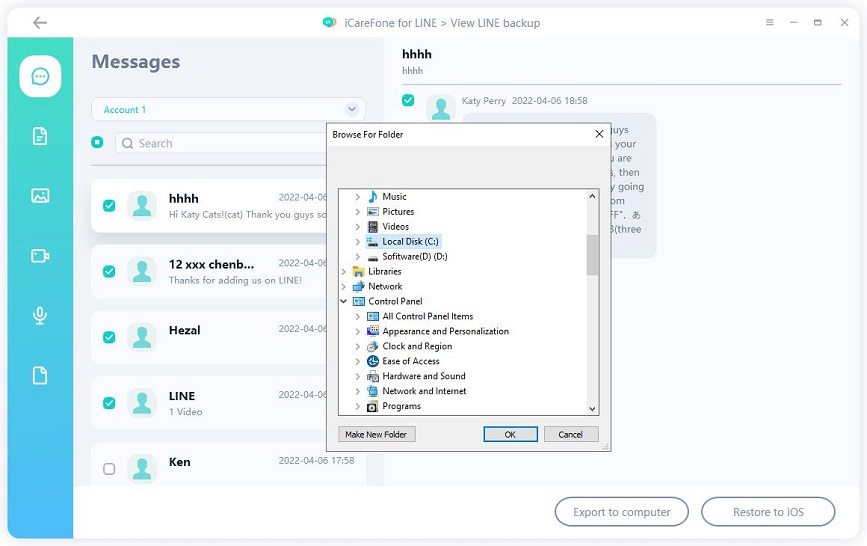This screenshot has width=867, height=546.
Task: Select Appearance and Personalization item
Action: 445,331
